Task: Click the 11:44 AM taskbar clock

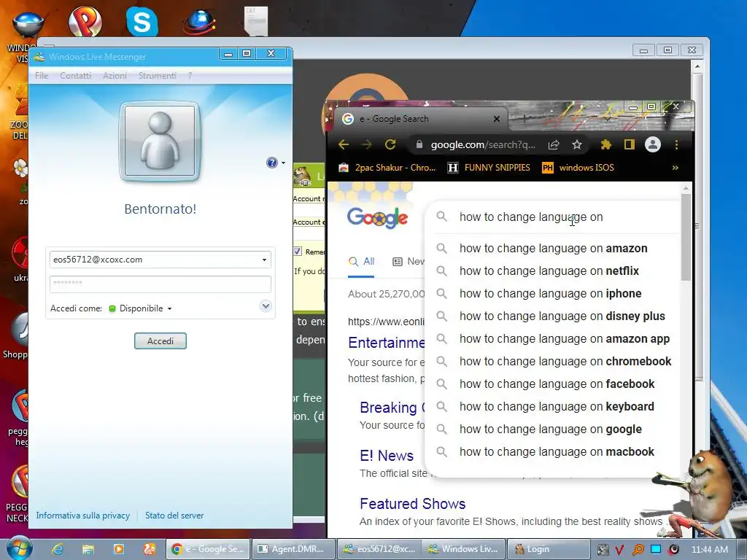Action: point(709,550)
